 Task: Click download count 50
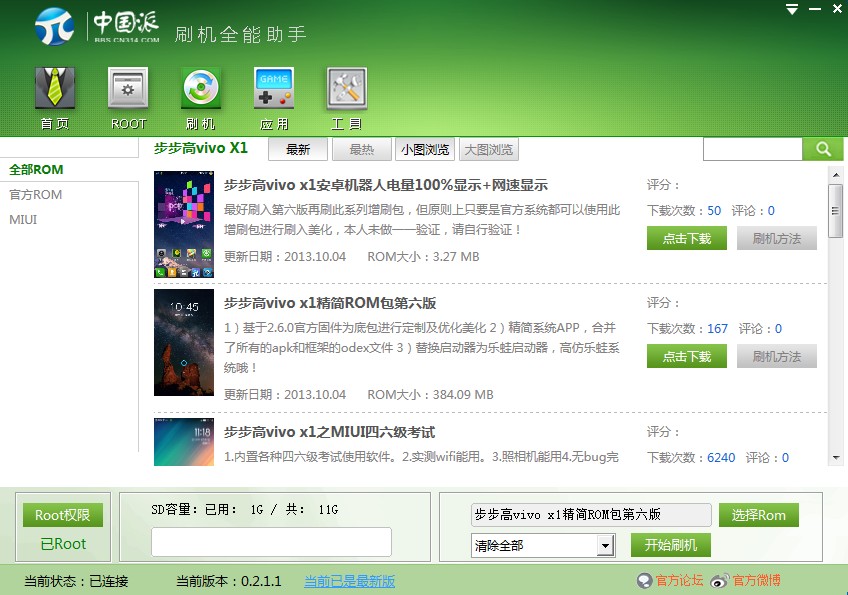(x=714, y=211)
